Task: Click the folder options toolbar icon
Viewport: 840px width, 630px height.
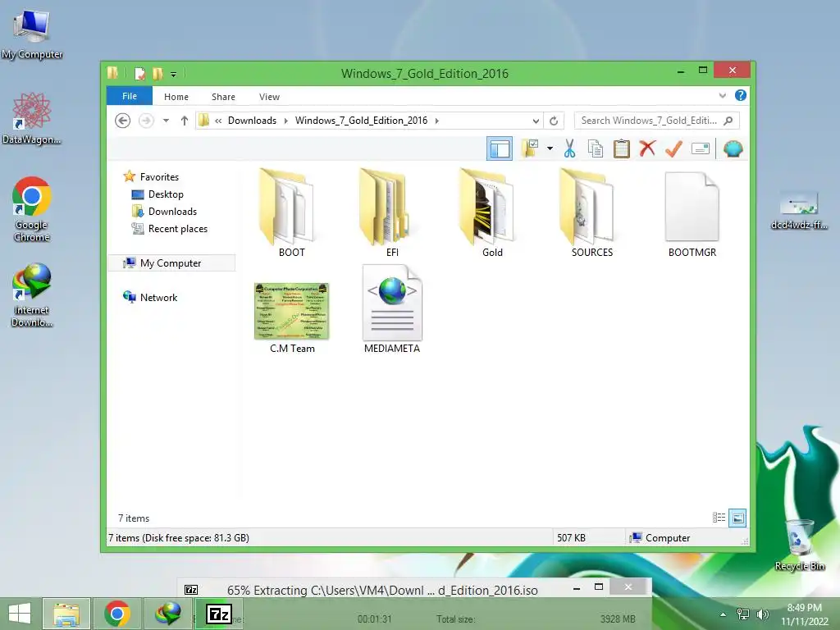Action: [531, 148]
